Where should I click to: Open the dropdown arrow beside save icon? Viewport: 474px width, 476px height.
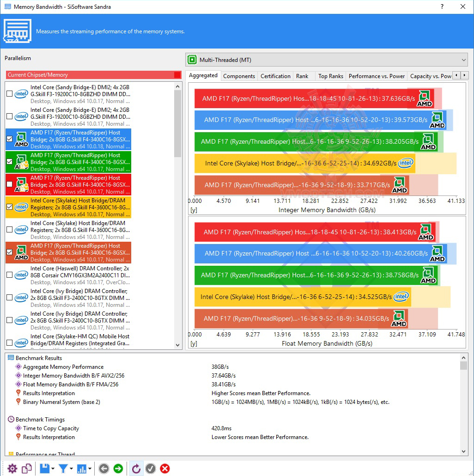[x=53, y=469]
